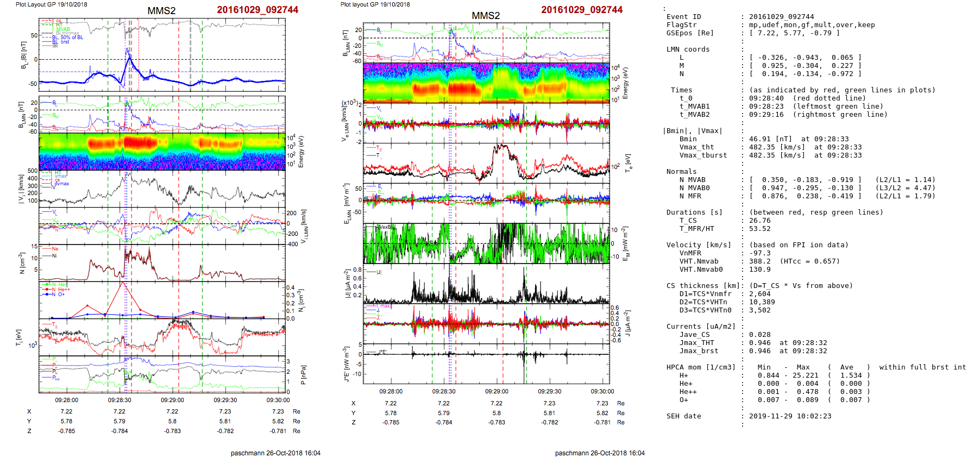Screen dimensions: 980x457
Task: Select the t_MVAB1 time 09:28:23
Action: [766, 107]
